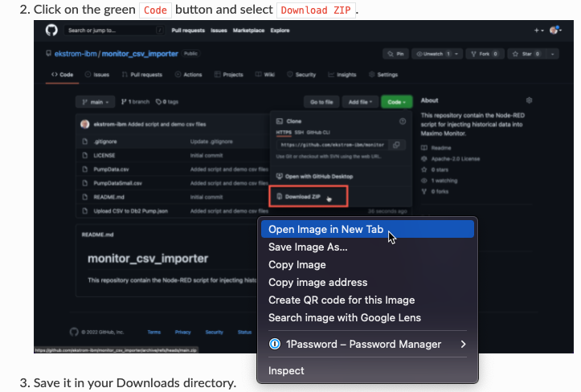Viewport: 581px width, 392px height.
Task: Open the 'Upload CSV to Db2 Pump.json' file
Action: tap(130, 210)
